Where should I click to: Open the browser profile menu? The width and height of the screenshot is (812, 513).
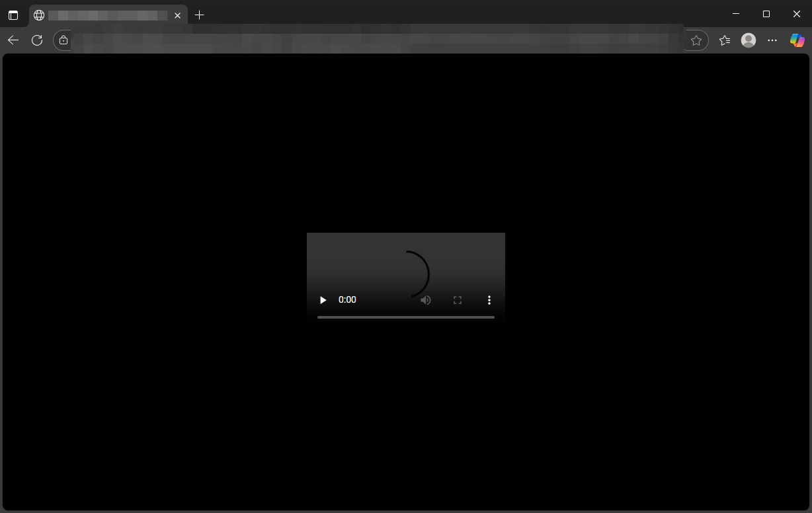pyautogui.click(x=749, y=40)
